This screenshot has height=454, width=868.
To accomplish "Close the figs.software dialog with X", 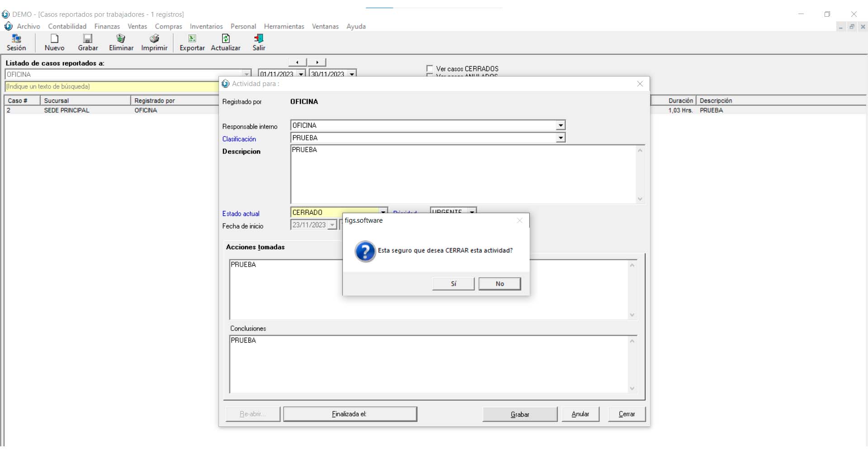I will pos(520,220).
